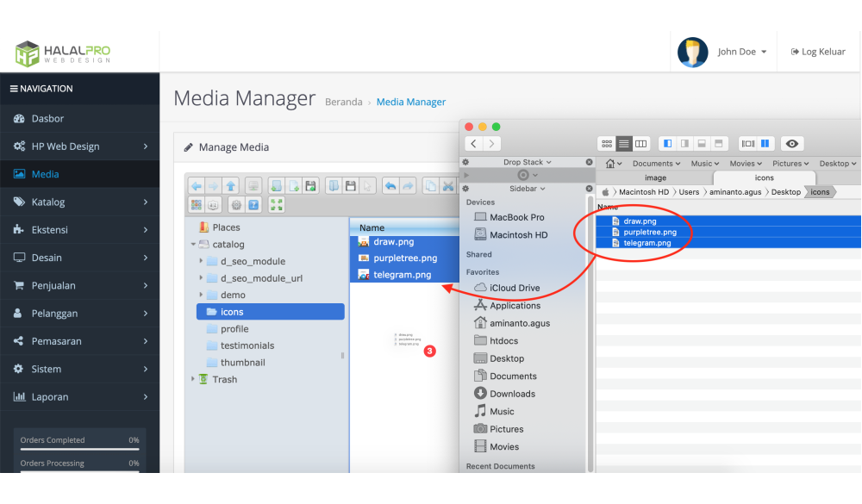Click the undo arrow in elFinder toolbar
Screen dimensions: 862x504
[390, 186]
